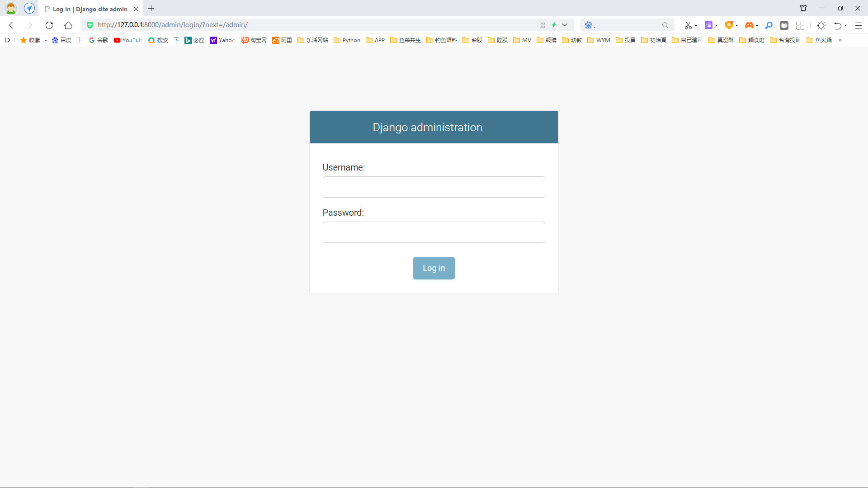868x488 pixels.
Task: Open the YouTube bookmark
Action: tap(128, 40)
